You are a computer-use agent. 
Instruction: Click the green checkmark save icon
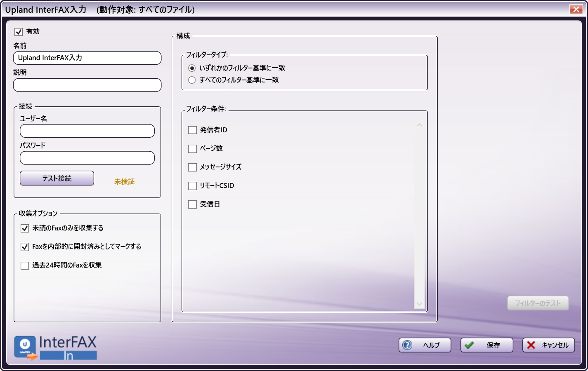[x=469, y=345]
